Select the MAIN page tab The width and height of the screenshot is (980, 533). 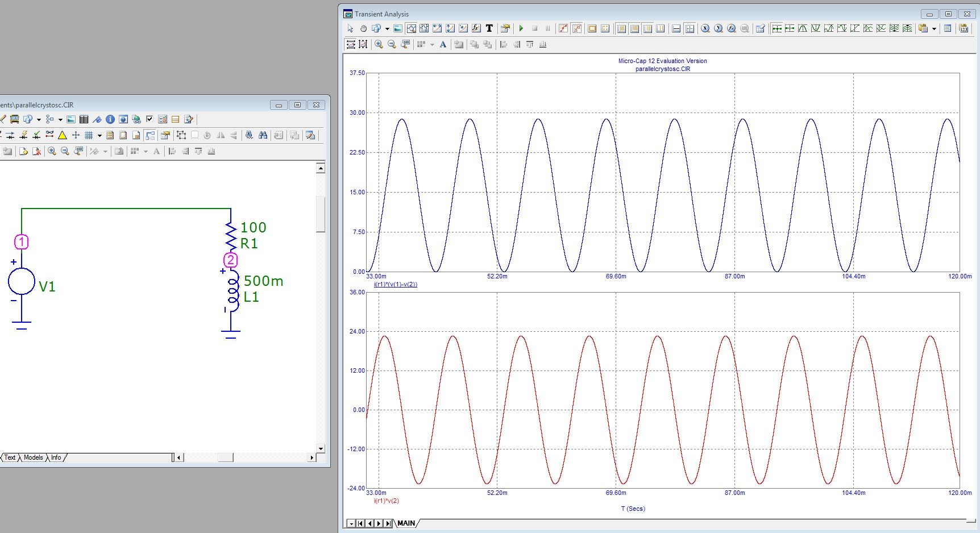click(406, 523)
